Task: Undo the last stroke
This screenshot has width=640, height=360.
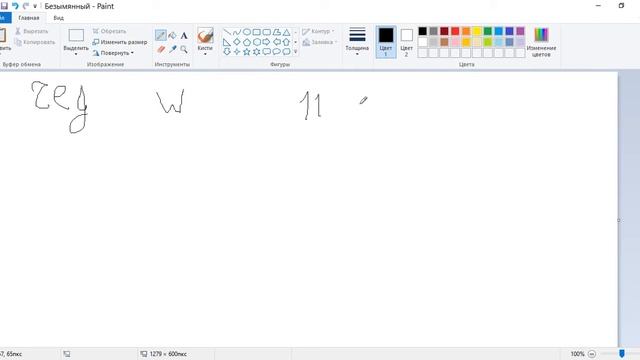Action: (15, 6)
